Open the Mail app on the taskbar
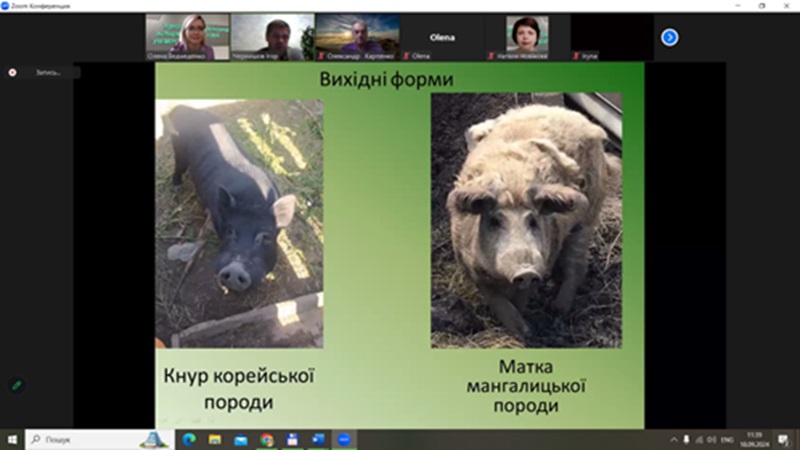 (x=241, y=439)
